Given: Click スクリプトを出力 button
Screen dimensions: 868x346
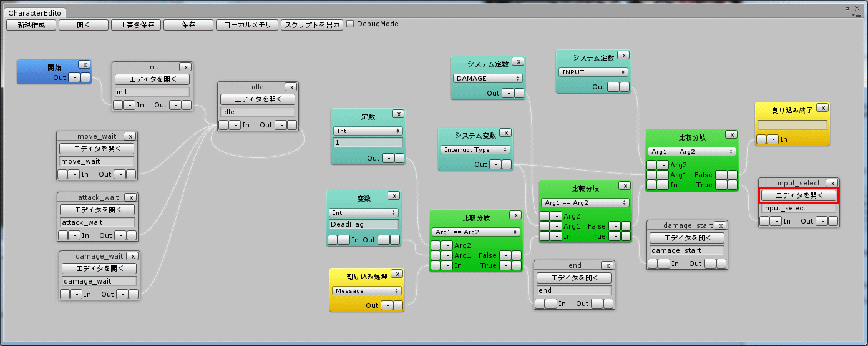Looking at the screenshot, I should [312, 25].
